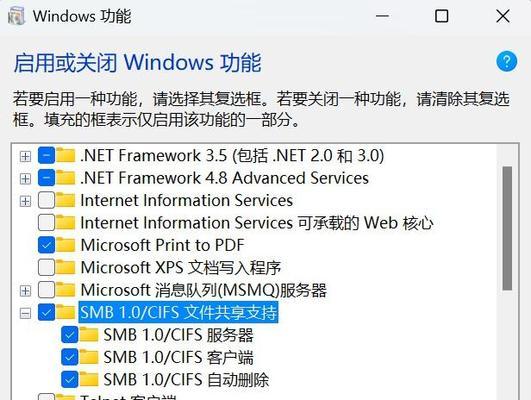This screenshot has width=531, height=400.
Task: Click the feature list vertical scrollbar thumb
Action: [x=507, y=228]
